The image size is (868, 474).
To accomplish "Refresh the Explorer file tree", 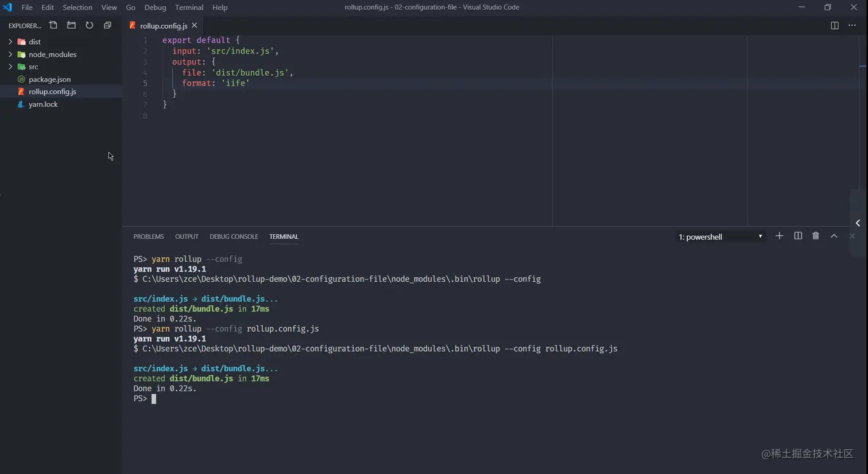I will (89, 25).
